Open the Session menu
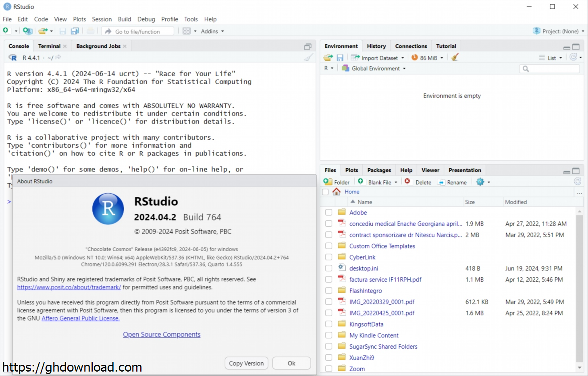Viewport: 588px width, 376px height. click(x=102, y=19)
